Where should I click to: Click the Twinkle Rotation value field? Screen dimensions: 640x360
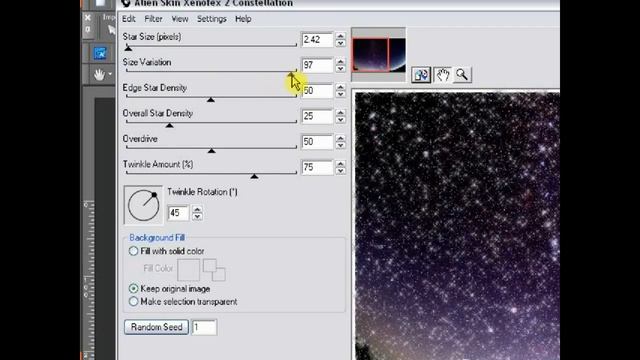point(178,213)
